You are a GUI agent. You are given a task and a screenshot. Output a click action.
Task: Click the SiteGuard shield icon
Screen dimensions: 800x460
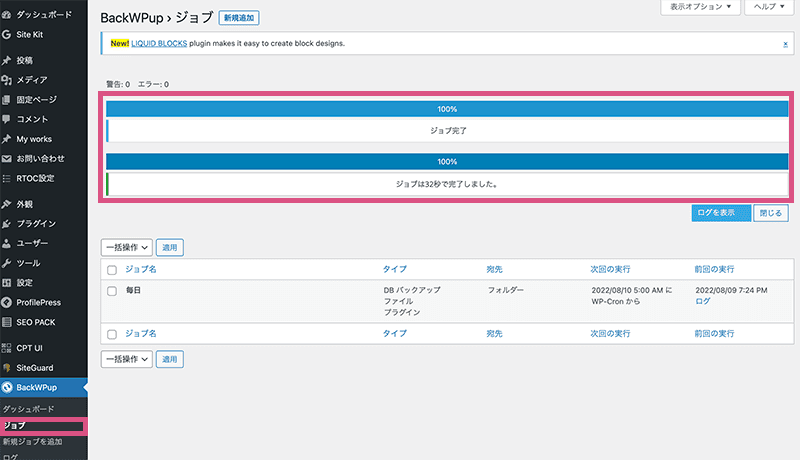click(x=6, y=368)
